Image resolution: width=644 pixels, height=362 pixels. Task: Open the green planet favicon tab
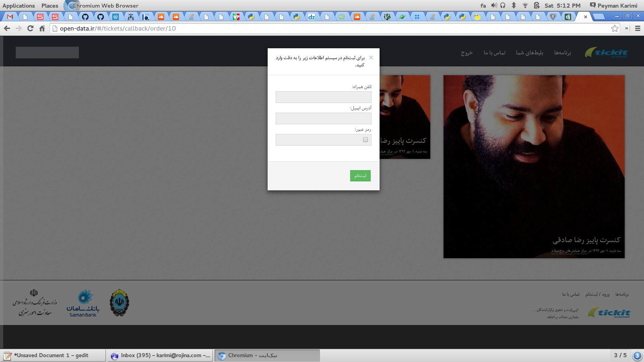(x=402, y=17)
